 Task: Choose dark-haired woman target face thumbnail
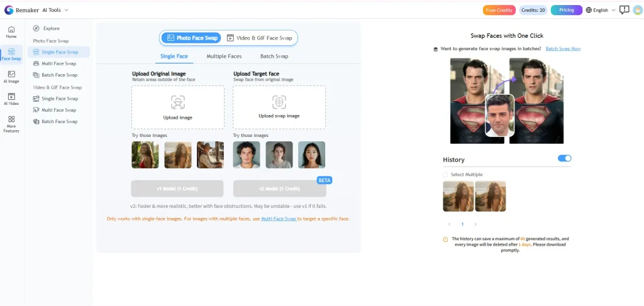point(312,155)
